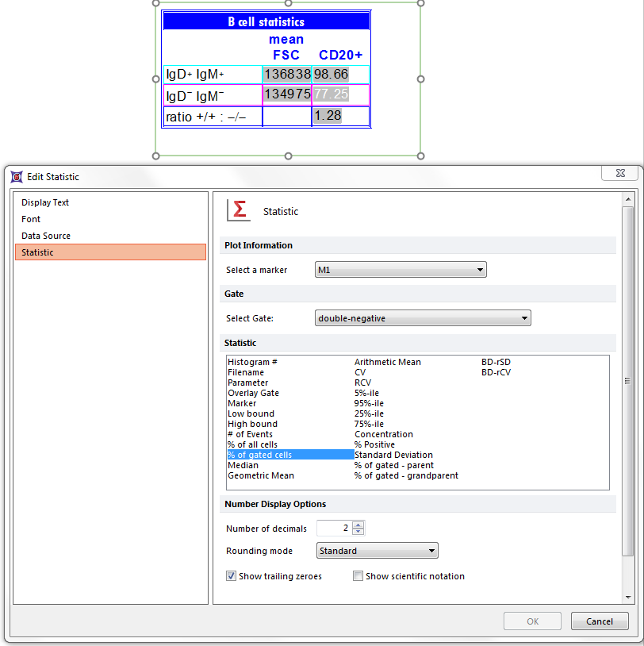Open the Select a marker dropdown

[401, 270]
